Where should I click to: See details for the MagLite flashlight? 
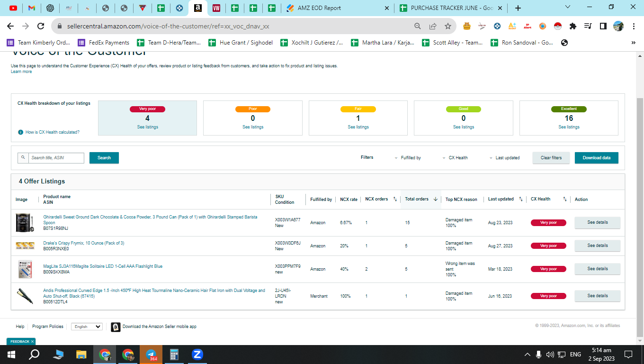click(597, 269)
